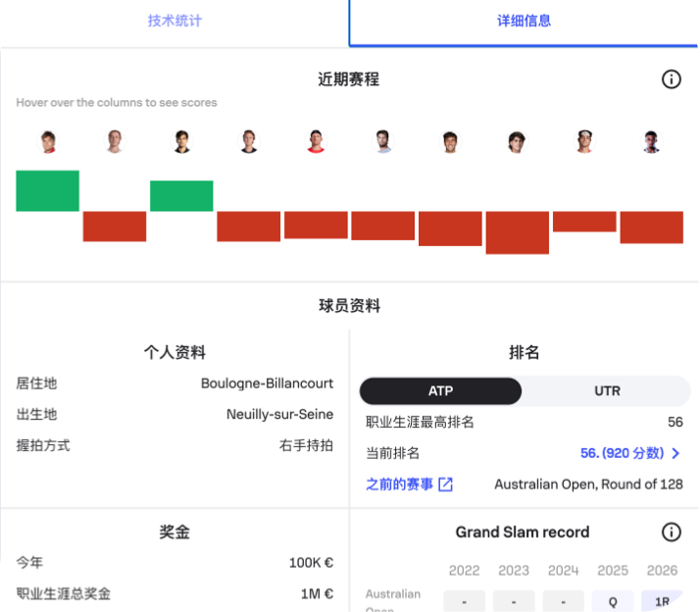Click the first green win bar

[48, 191]
